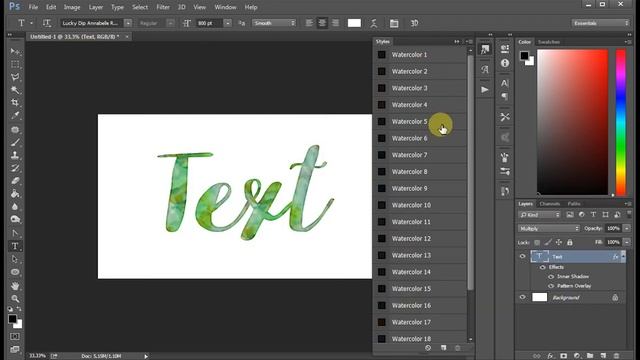Toggle lock image pixels brush icon
Viewport: 640px width, 360px height.
coord(548,242)
